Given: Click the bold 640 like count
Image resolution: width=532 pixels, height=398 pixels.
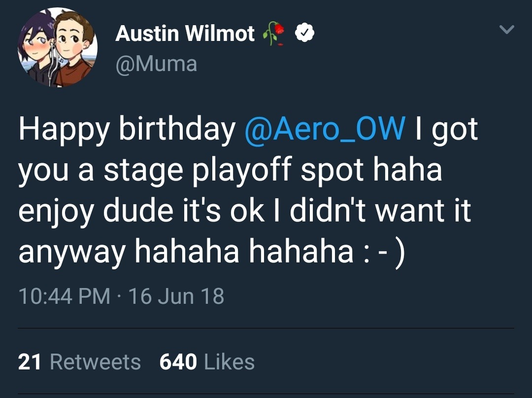Looking at the screenshot, I should pyautogui.click(x=178, y=362).
